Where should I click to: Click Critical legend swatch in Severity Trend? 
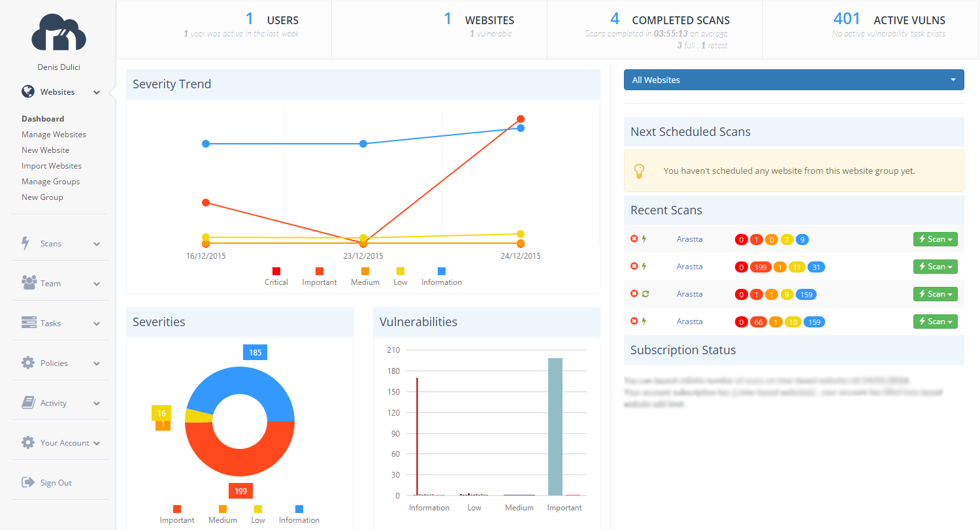pos(276,271)
